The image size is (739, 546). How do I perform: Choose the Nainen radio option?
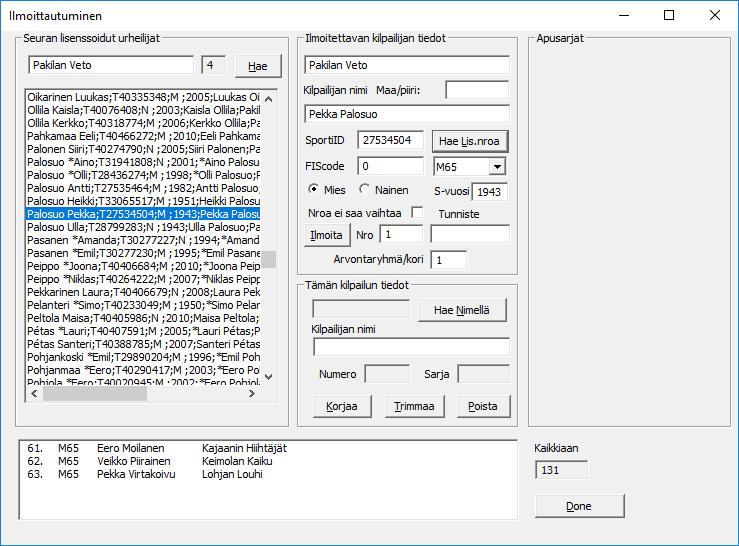pos(364,189)
